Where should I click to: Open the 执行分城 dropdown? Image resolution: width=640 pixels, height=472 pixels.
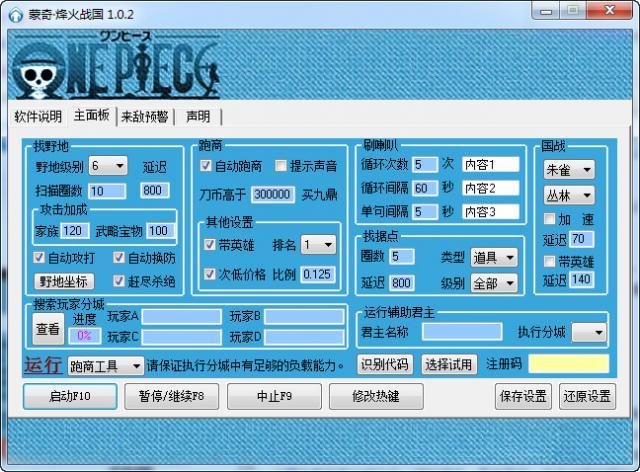(589, 332)
